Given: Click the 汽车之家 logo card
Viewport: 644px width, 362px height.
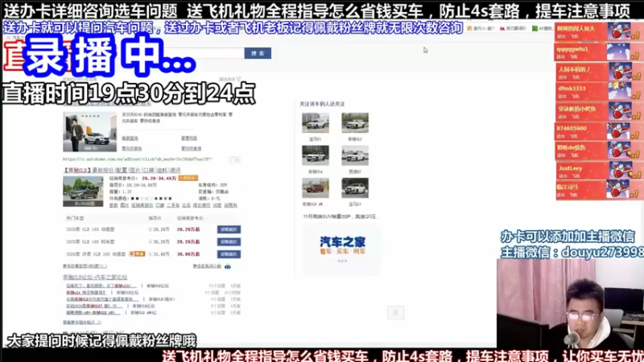Looking at the screenshot, I should [341, 249].
